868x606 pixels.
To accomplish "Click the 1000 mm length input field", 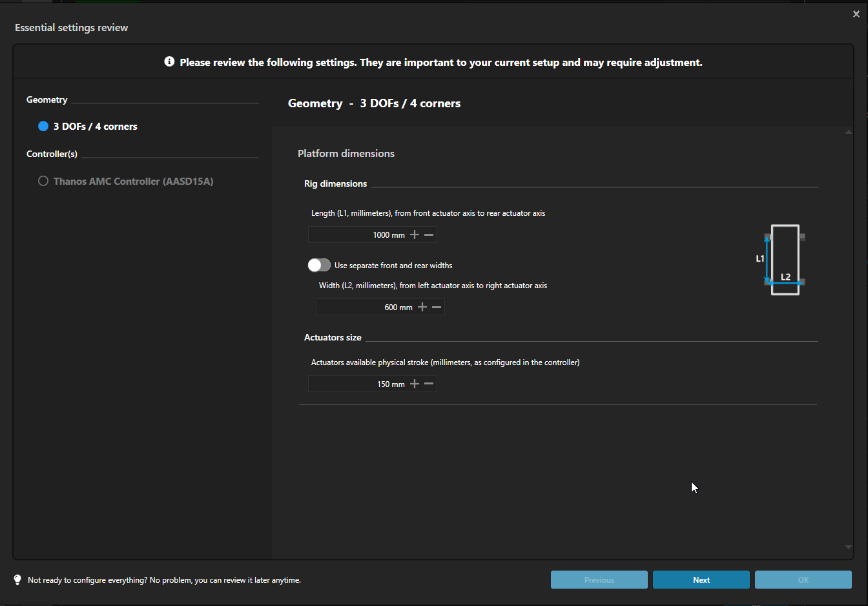I will point(357,235).
